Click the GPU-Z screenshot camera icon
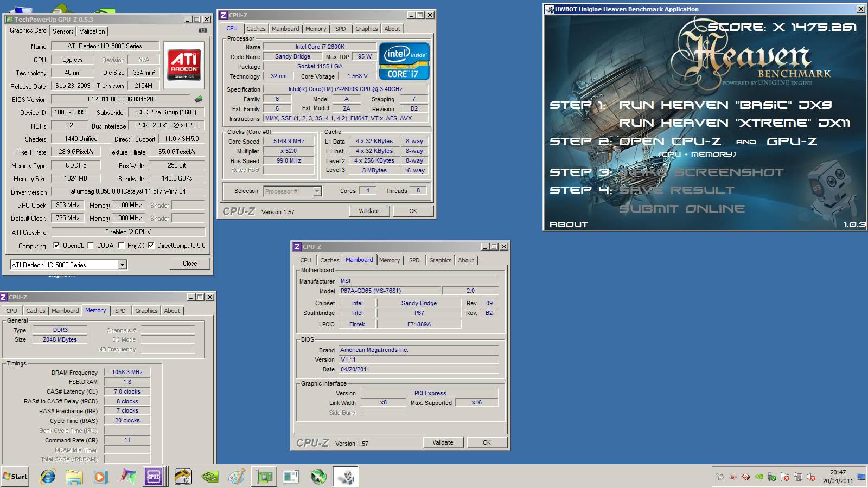Screen dimensions: 868x488 pos(203,30)
